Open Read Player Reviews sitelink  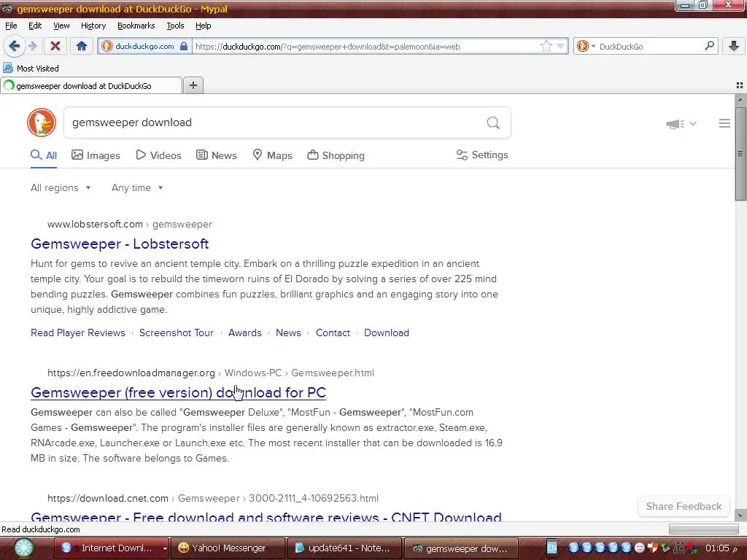pyautogui.click(x=77, y=332)
